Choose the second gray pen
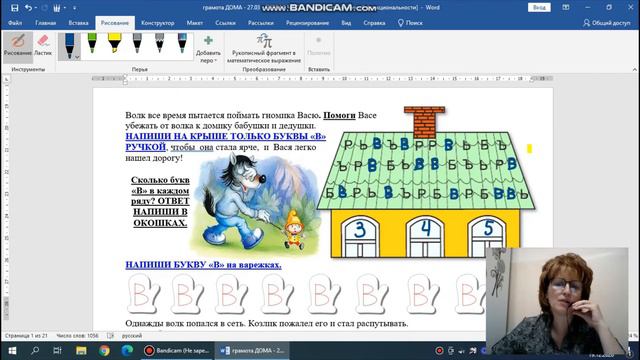 [160, 43]
